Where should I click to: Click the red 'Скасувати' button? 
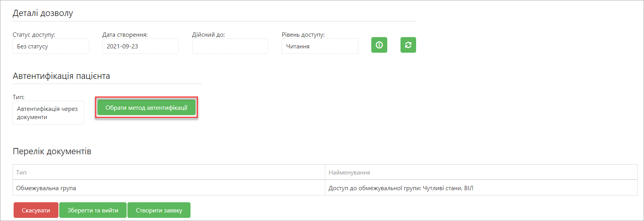(36, 210)
